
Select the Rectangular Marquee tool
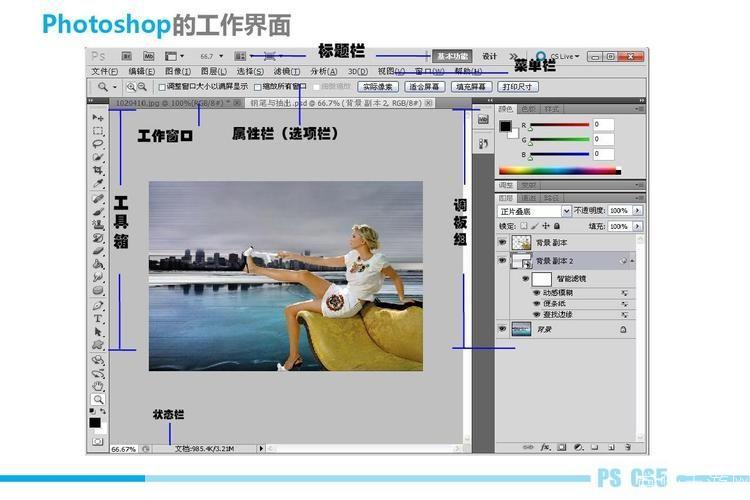point(98,131)
